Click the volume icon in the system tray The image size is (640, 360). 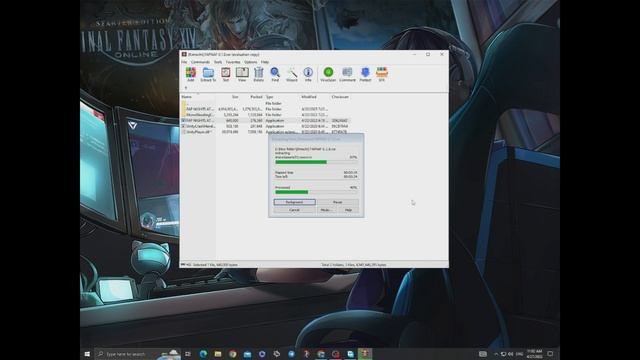point(511,354)
